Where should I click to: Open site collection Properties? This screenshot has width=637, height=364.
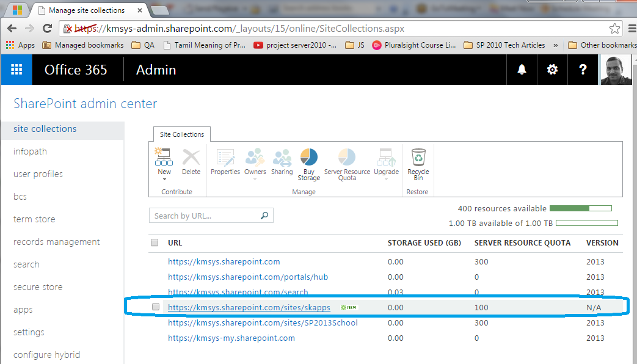(225, 157)
